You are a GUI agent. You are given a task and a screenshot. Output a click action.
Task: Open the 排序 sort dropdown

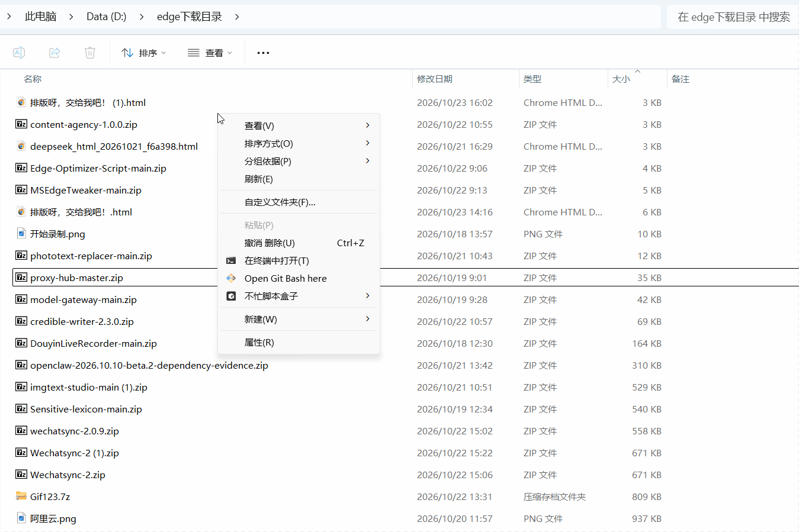(143, 53)
